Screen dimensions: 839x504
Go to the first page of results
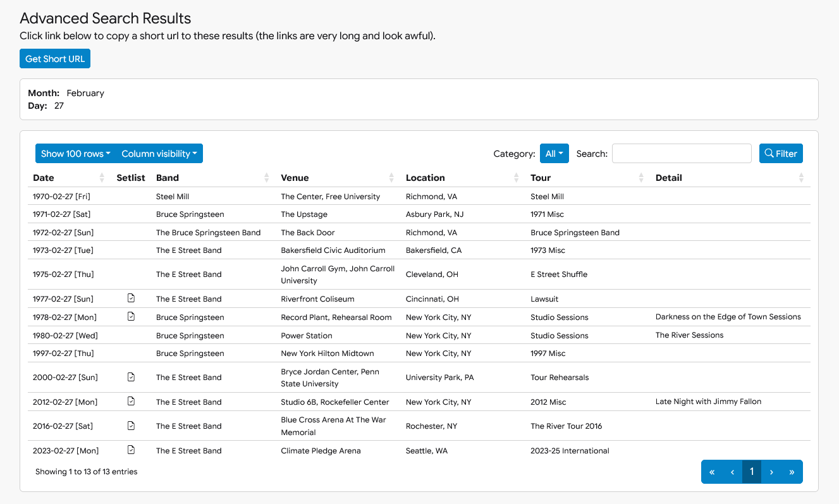712,472
